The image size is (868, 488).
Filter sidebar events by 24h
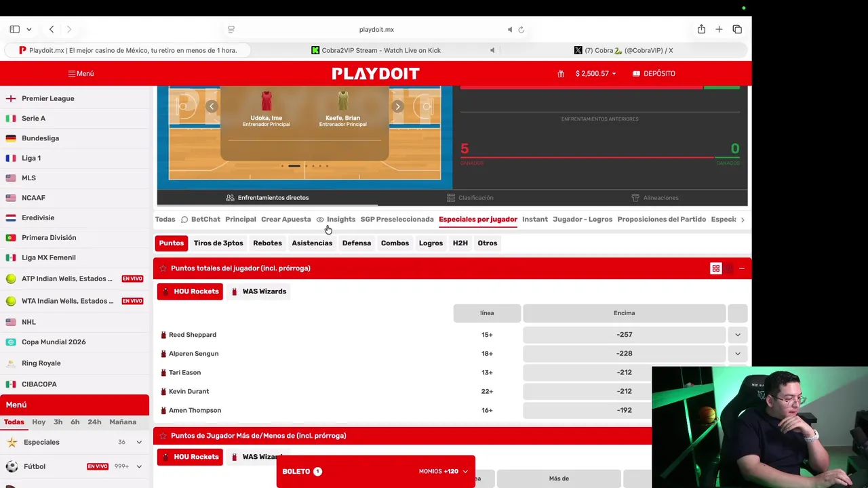94,422
